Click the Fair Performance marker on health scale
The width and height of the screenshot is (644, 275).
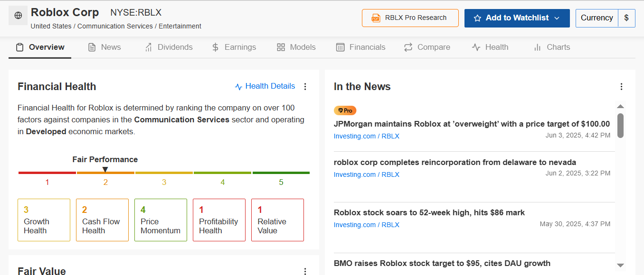(105, 169)
